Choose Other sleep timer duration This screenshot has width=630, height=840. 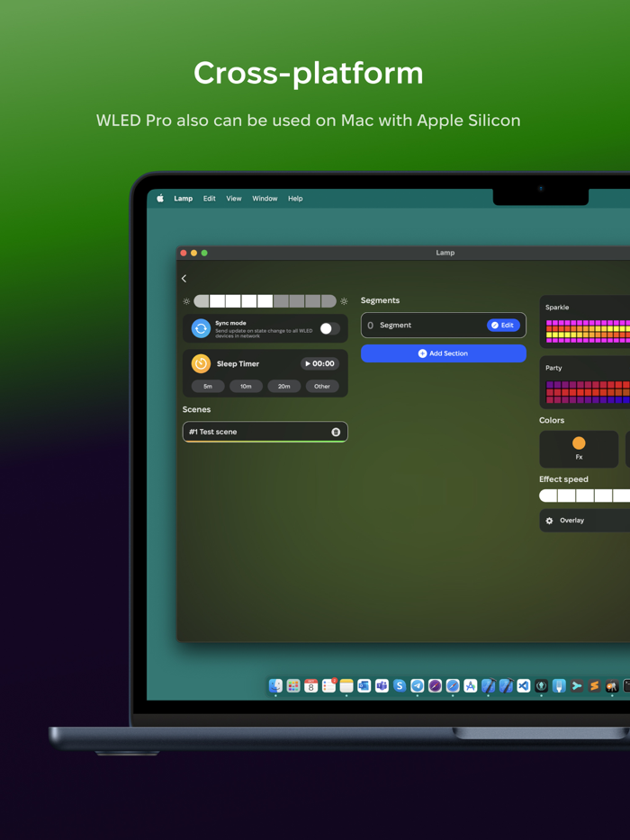(x=322, y=386)
